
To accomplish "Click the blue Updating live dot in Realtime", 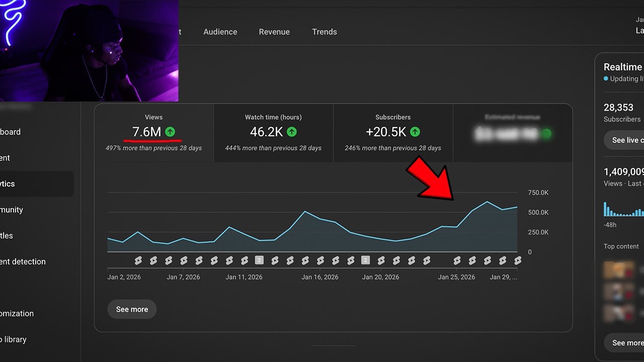I will pyautogui.click(x=606, y=78).
